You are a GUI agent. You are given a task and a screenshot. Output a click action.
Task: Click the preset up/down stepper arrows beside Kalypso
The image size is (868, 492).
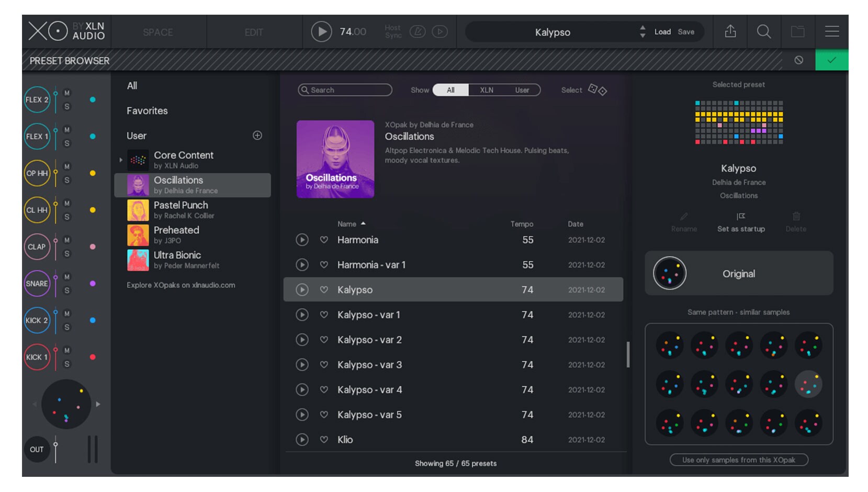[642, 32]
